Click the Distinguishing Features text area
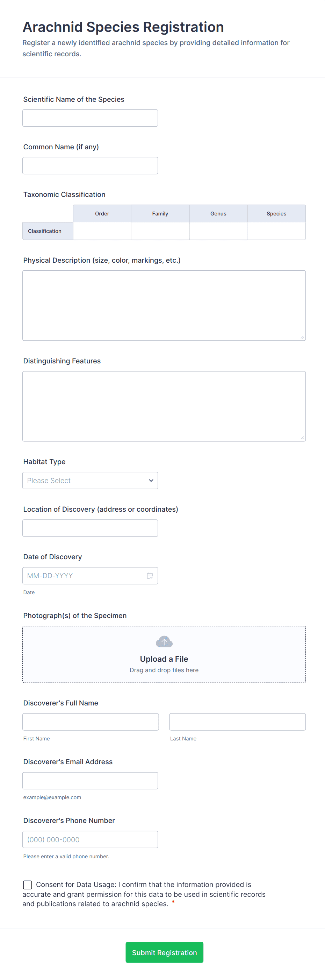Screen dimensions: 325x980 pos(164,406)
